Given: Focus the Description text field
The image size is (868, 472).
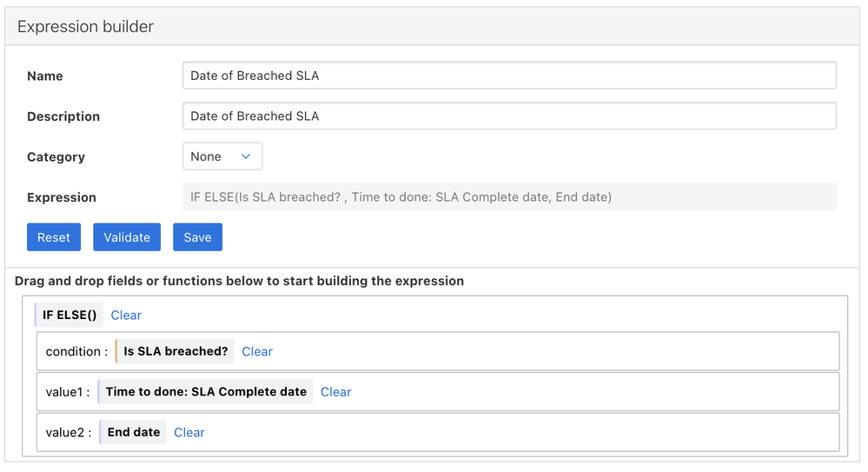Looking at the screenshot, I should point(509,116).
